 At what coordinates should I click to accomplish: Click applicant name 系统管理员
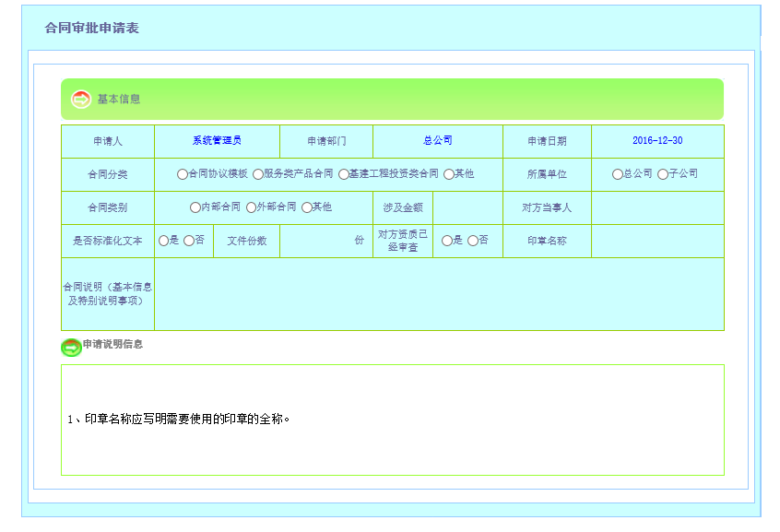(x=217, y=141)
